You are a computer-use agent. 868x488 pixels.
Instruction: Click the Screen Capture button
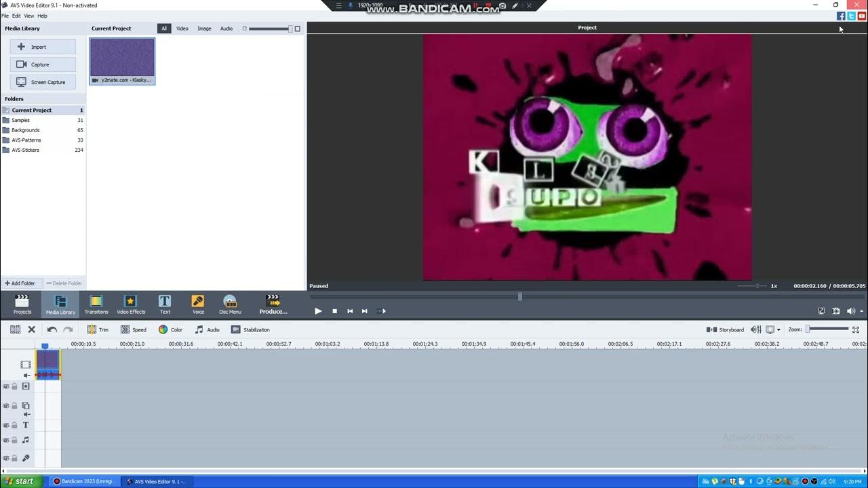click(x=43, y=82)
